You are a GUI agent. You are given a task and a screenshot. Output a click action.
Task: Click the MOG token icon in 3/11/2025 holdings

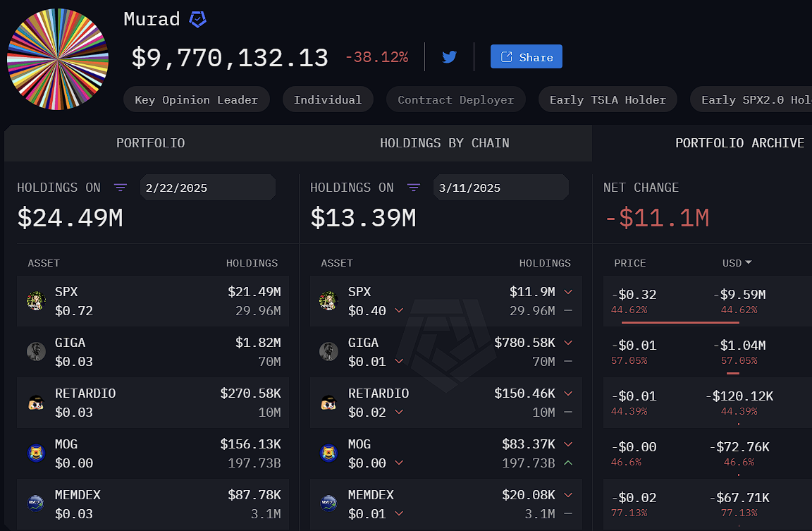(328, 453)
